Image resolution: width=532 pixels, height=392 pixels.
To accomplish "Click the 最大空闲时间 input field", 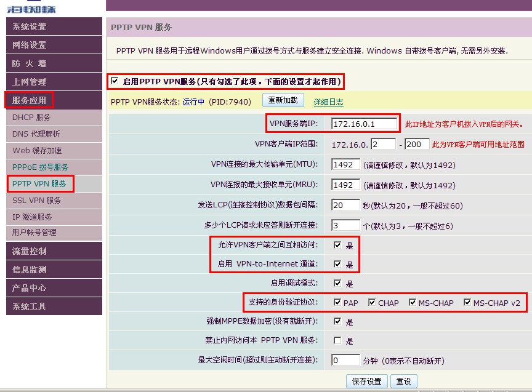I will coord(345,360).
